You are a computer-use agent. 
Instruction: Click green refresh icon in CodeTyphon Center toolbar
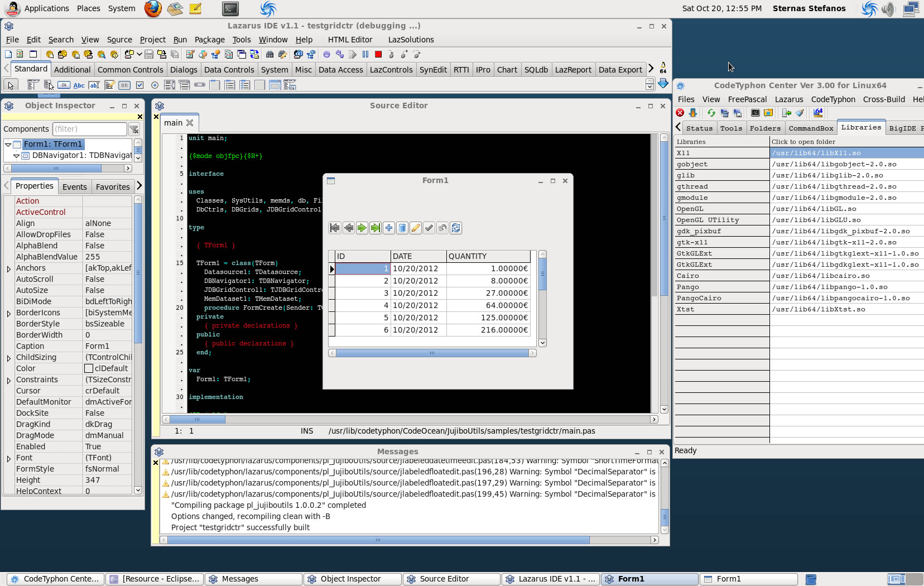tap(711, 113)
